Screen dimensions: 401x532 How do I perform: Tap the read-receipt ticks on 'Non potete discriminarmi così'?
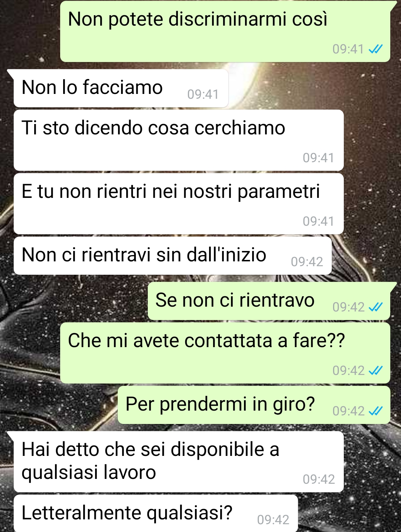375,49
